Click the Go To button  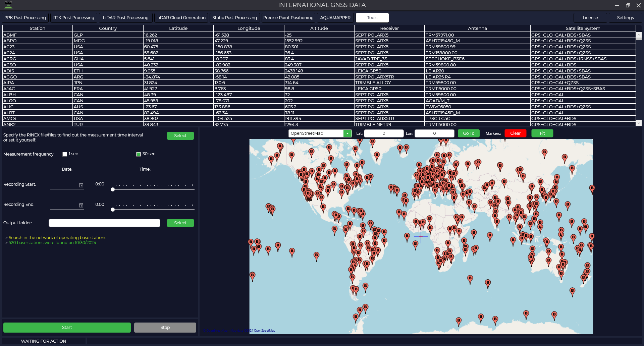(x=469, y=133)
